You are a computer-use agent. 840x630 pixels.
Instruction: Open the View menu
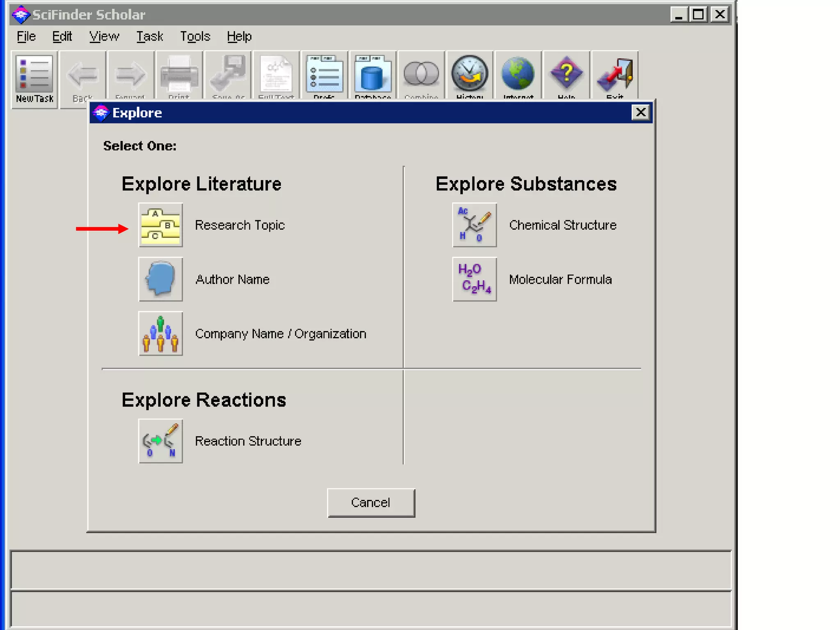coord(104,37)
